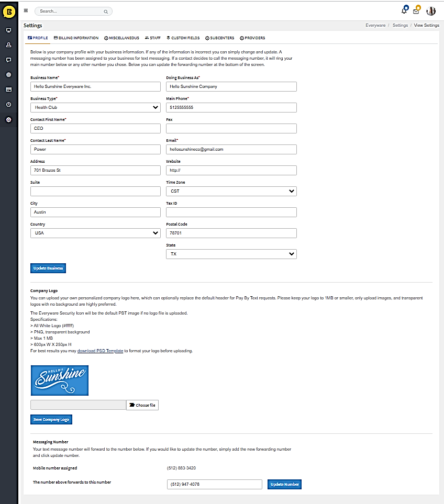
Task: Click the search magnifier icon
Action: click(106, 12)
